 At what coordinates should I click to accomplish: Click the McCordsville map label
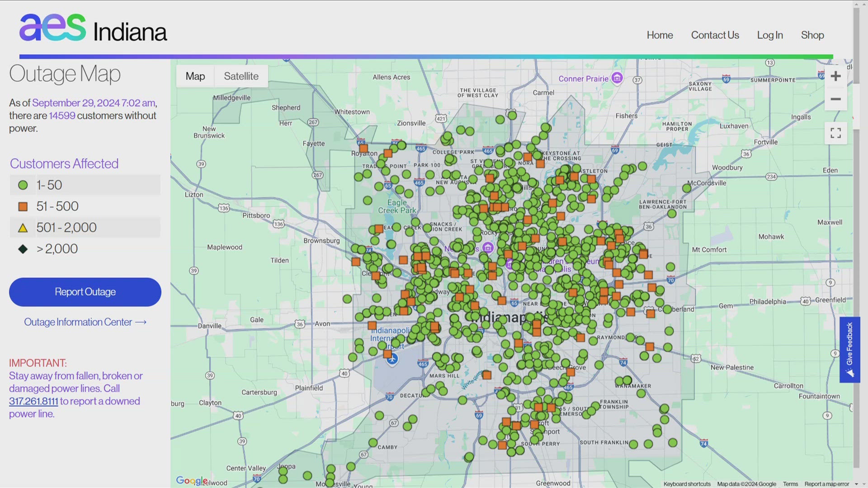pyautogui.click(x=707, y=183)
